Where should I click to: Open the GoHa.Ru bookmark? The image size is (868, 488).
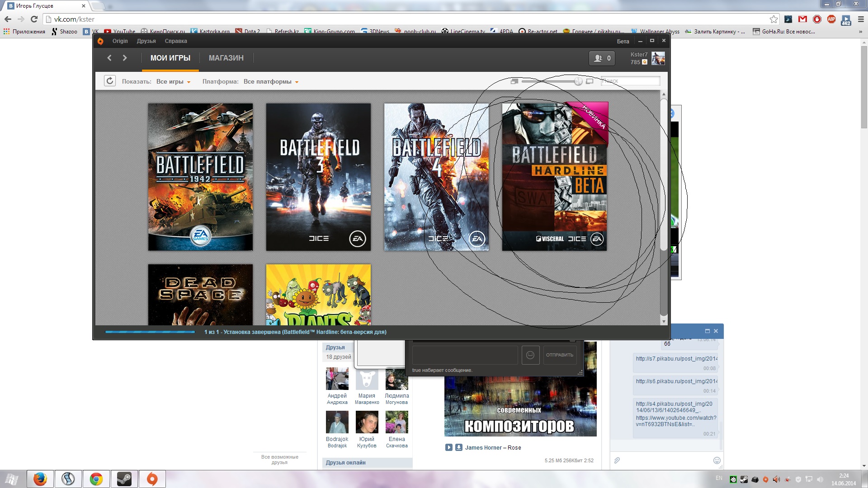(784, 32)
